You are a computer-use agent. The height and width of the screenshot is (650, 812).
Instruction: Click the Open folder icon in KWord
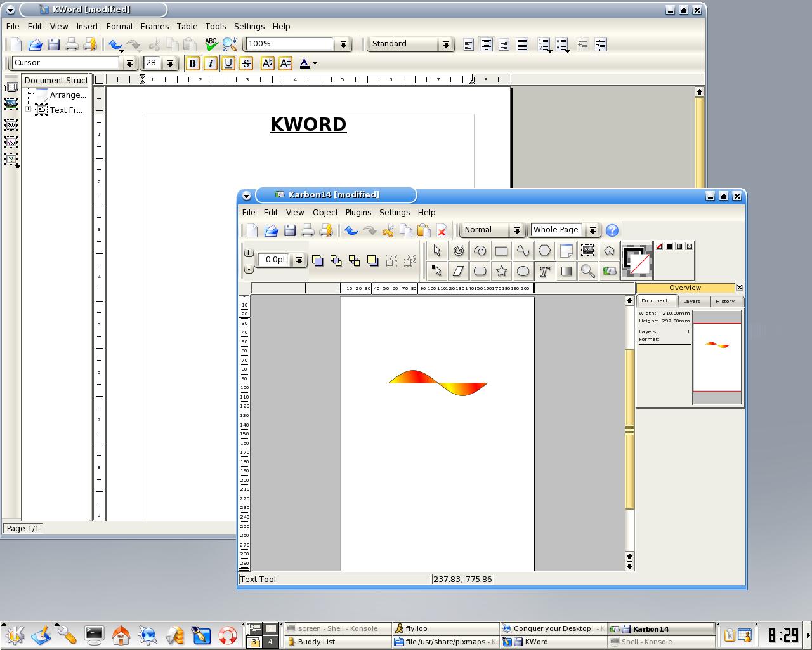(x=35, y=44)
